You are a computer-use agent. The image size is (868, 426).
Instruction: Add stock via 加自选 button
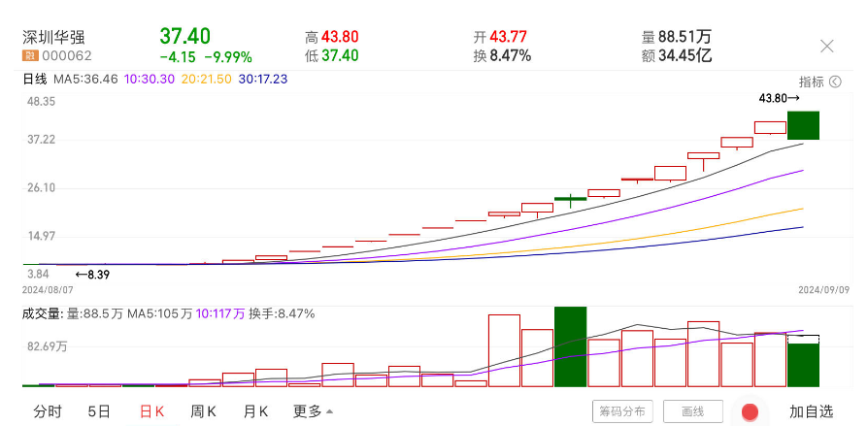[x=811, y=411]
